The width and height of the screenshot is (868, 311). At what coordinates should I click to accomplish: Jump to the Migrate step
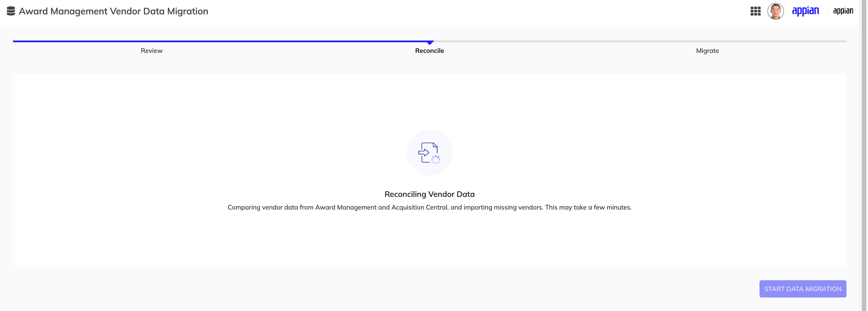click(x=707, y=51)
